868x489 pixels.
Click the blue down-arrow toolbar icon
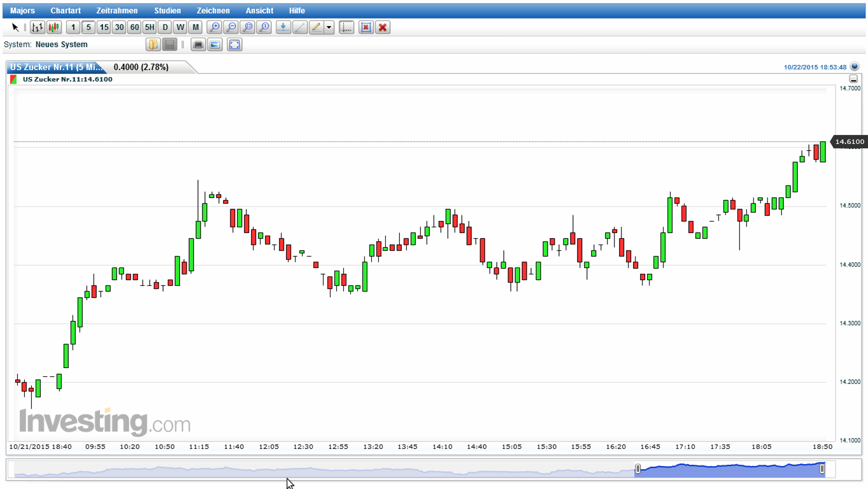click(x=283, y=27)
